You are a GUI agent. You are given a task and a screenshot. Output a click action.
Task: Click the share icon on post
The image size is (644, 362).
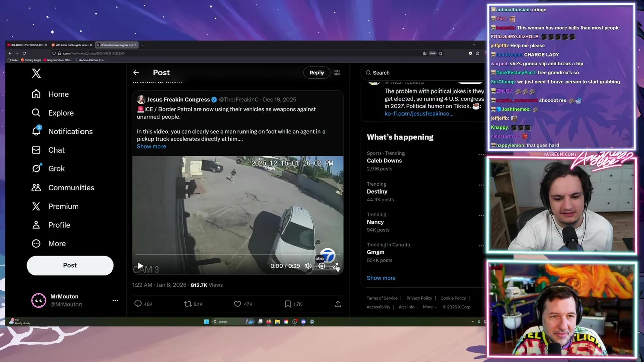(338, 304)
